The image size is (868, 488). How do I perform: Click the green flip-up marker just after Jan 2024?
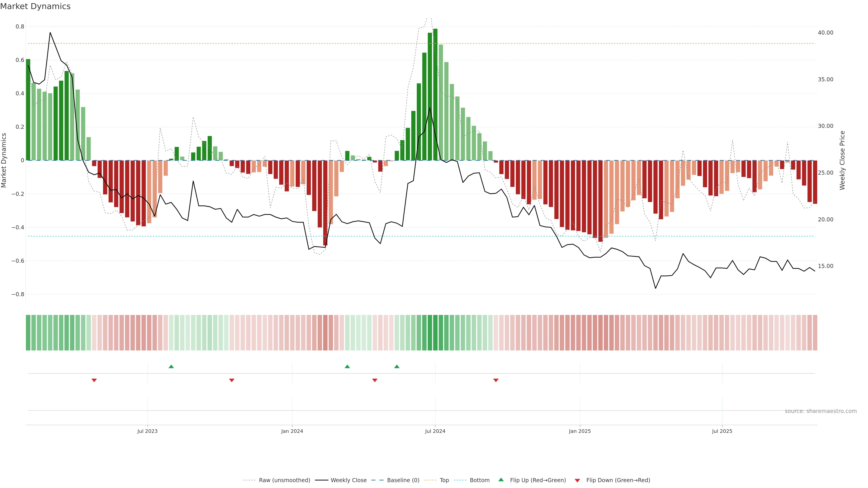point(347,366)
